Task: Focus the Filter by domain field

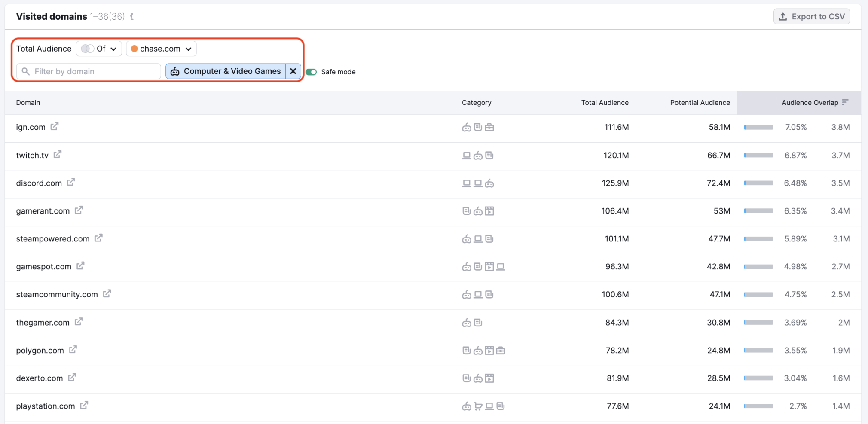Action: point(89,71)
